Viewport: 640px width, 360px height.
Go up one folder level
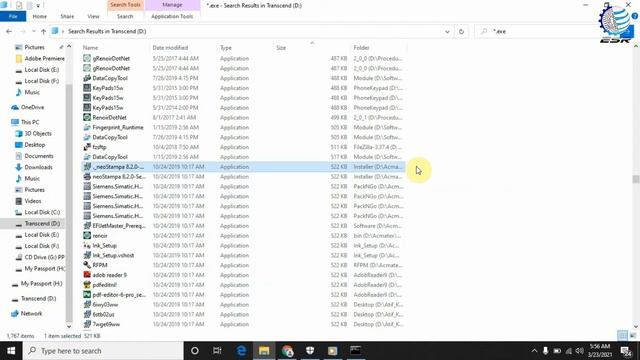tap(43, 31)
